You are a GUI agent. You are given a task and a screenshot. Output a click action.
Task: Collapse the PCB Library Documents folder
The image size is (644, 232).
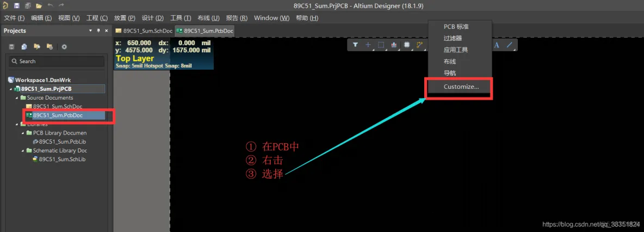pos(23,133)
